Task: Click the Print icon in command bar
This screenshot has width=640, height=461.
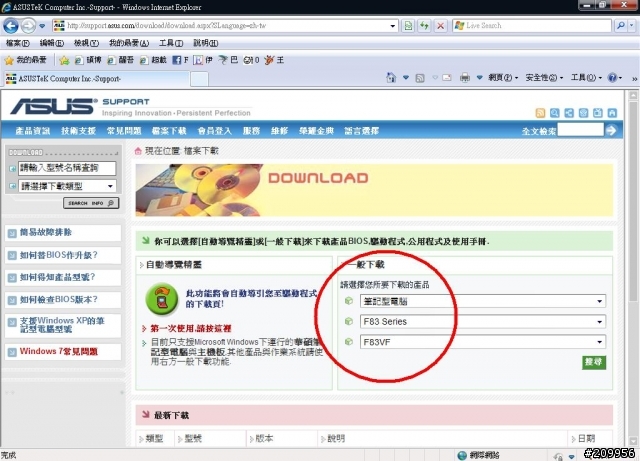Action: point(464,78)
